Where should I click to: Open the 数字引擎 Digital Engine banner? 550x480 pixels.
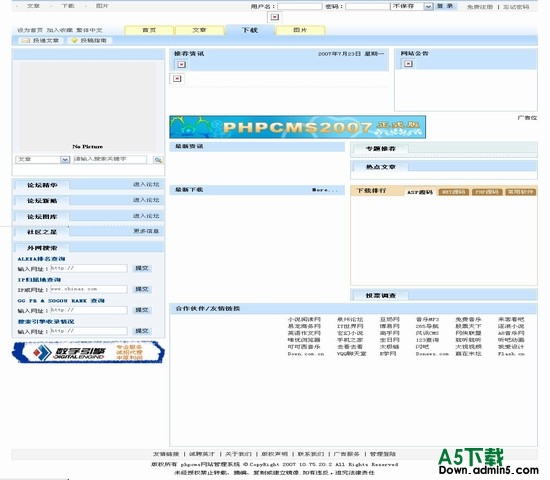coord(88,352)
